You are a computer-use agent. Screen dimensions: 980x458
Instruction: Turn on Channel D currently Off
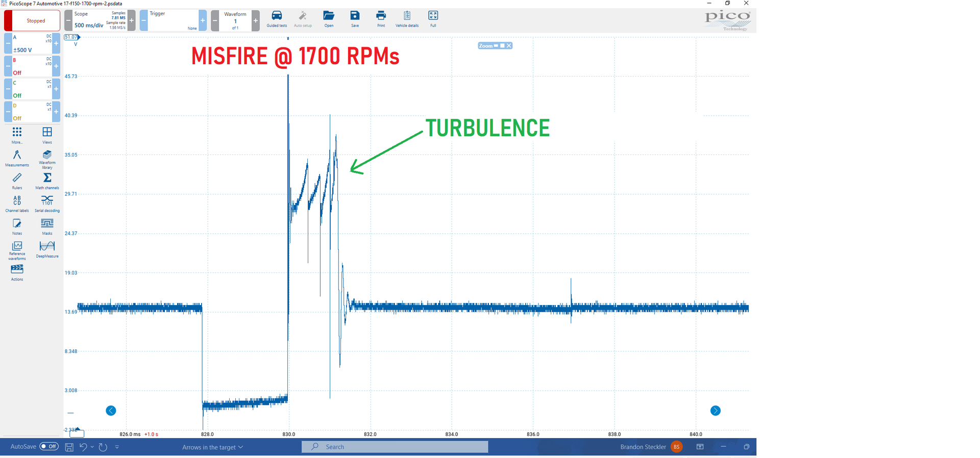coord(32,112)
